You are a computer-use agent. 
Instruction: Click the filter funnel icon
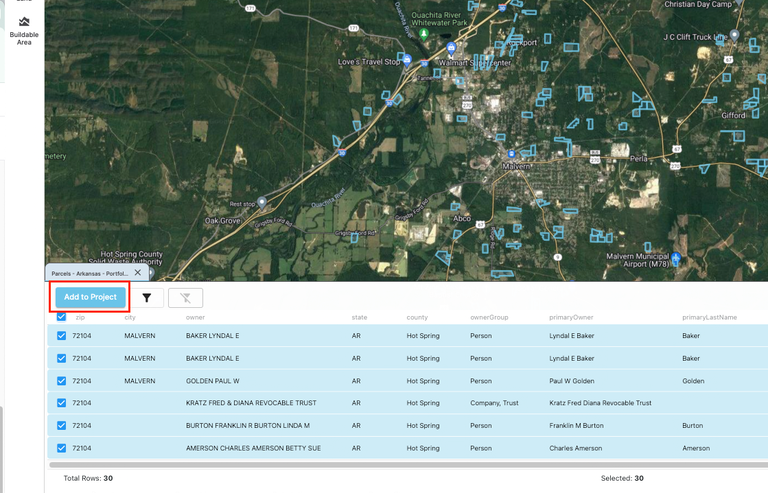coord(146,298)
